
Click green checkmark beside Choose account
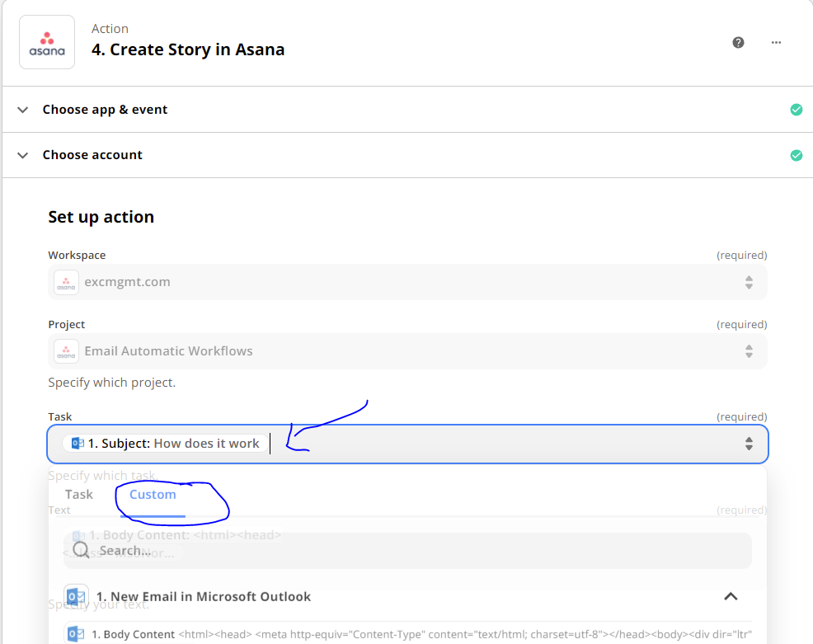tap(796, 155)
